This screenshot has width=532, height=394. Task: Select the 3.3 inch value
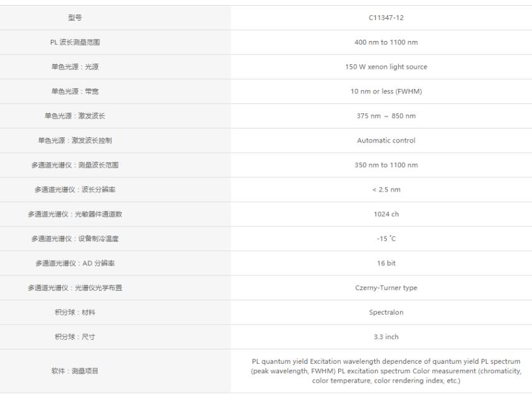coord(386,337)
